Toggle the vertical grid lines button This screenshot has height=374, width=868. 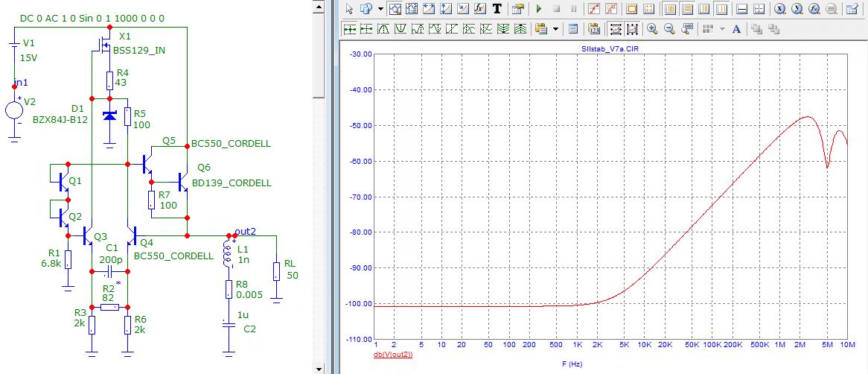coord(669,9)
